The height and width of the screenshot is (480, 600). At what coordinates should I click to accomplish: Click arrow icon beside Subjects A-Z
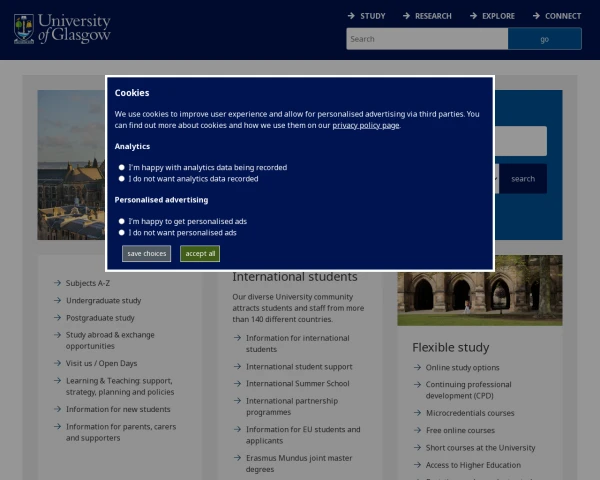tap(57, 283)
